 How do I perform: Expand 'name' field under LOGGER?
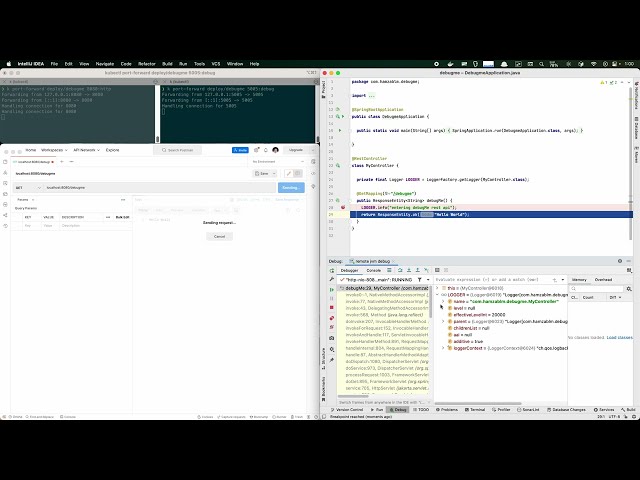pyautogui.click(x=443, y=301)
